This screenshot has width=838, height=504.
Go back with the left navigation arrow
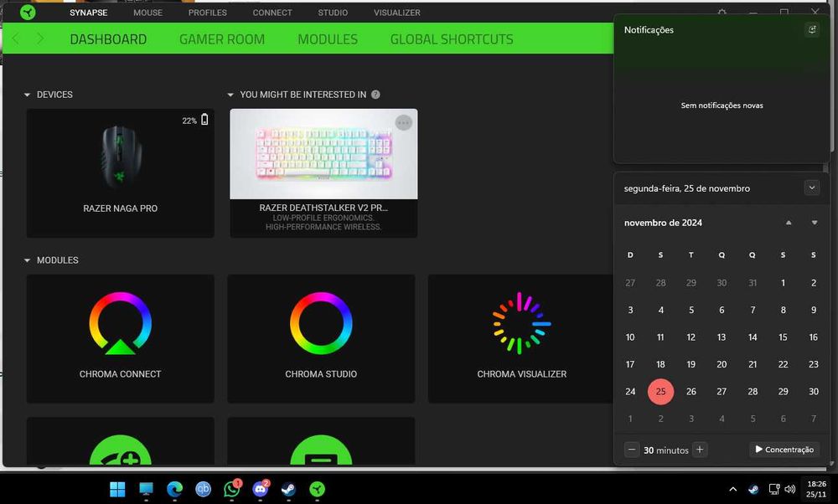15,39
